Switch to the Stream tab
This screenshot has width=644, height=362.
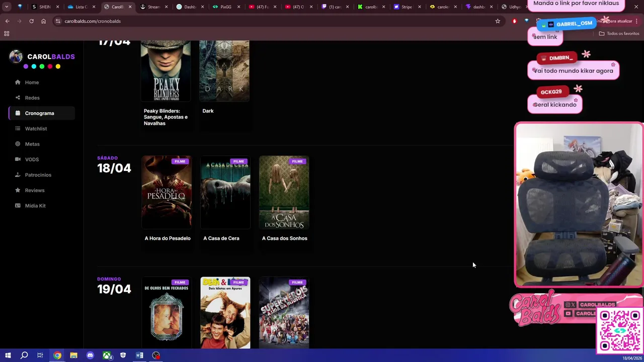click(x=153, y=7)
